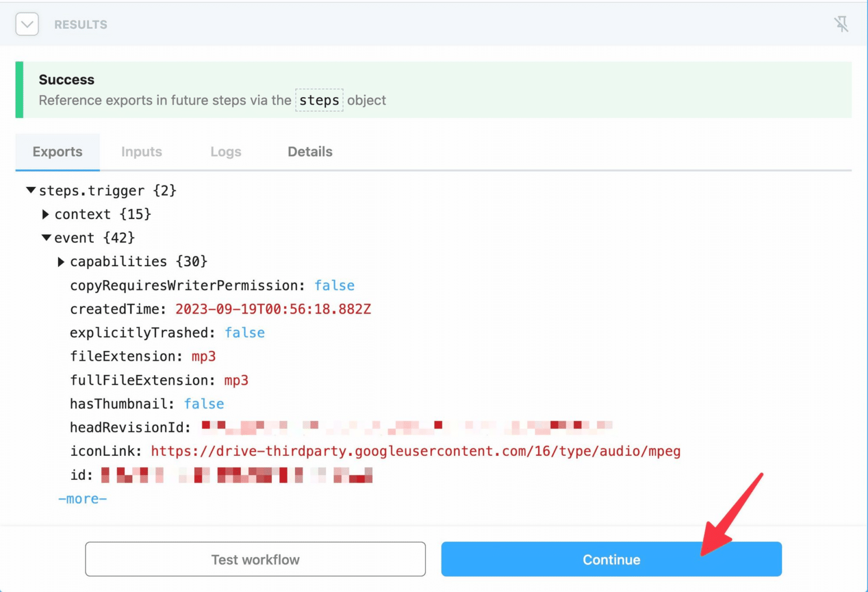
Task: Select the mp3 fileExtension value
Action: point(203,356)
